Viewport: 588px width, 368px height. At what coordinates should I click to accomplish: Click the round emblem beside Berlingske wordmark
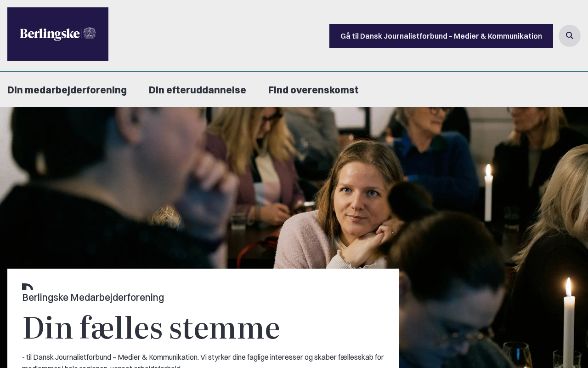click(90, 34)
